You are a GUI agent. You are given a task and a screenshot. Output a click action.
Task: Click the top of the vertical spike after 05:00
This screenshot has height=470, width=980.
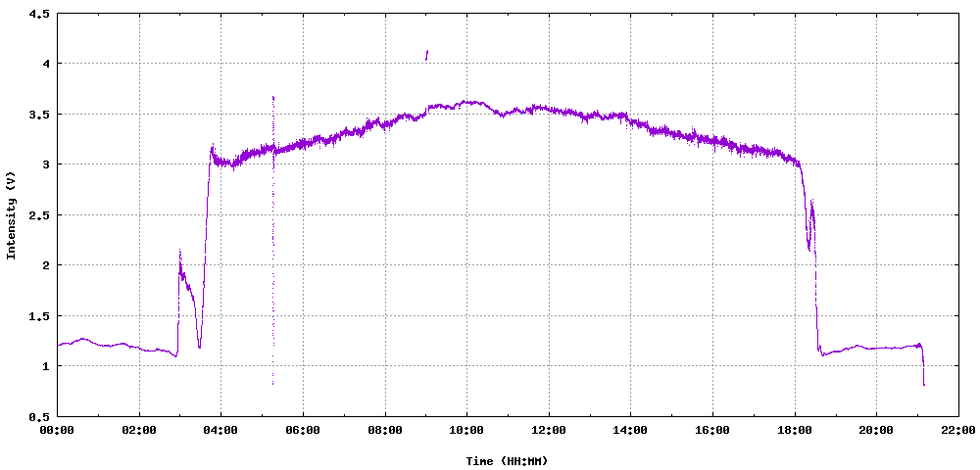(x=273, y=97)
